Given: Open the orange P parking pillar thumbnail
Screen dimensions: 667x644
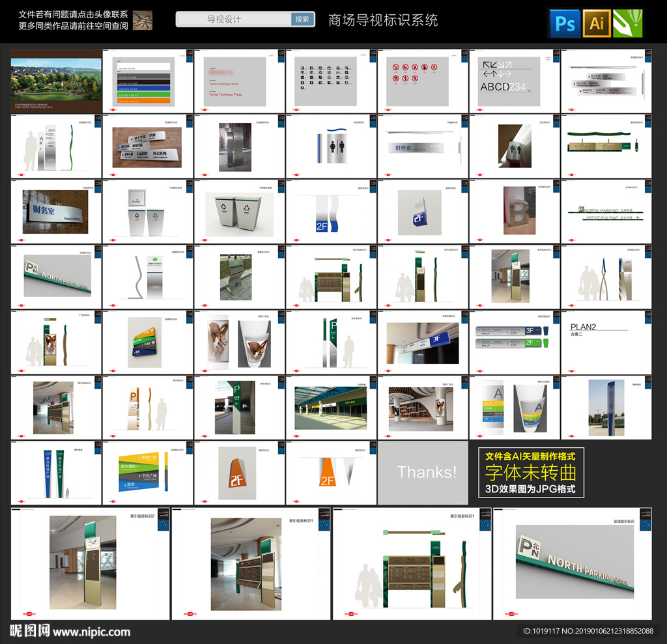Looking at the screenshot, I should (148, 408).
